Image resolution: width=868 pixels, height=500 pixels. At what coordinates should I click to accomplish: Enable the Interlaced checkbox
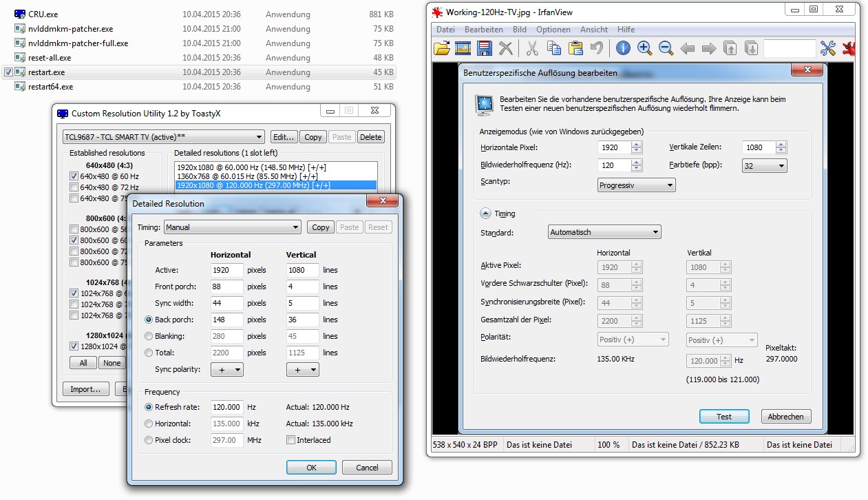291,440
